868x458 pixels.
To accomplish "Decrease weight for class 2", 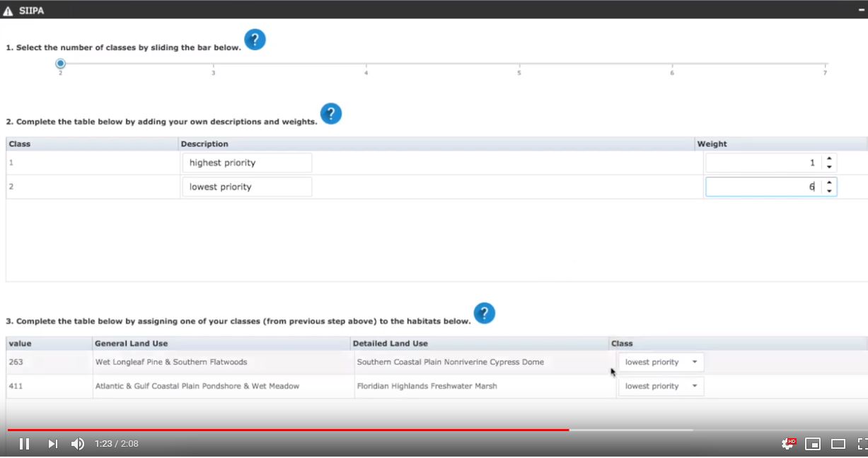I will pyautogui.click(x=829, y=191).
